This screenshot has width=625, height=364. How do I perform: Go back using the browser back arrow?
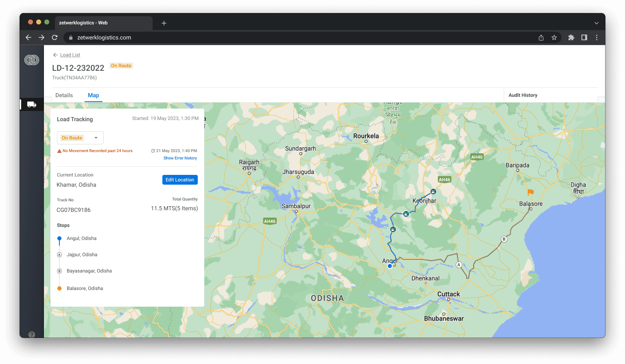[x=28, y=37]
